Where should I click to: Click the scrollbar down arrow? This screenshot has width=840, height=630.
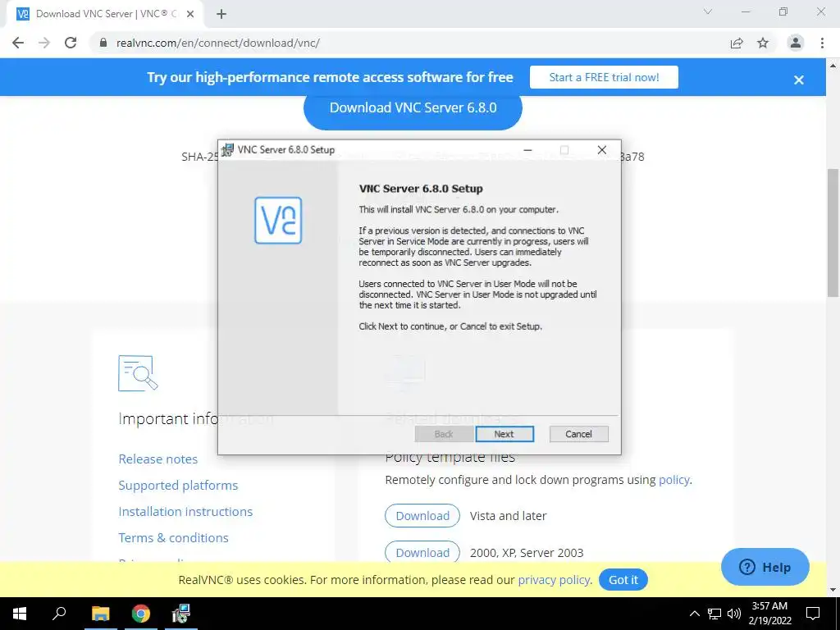[833, 591]
